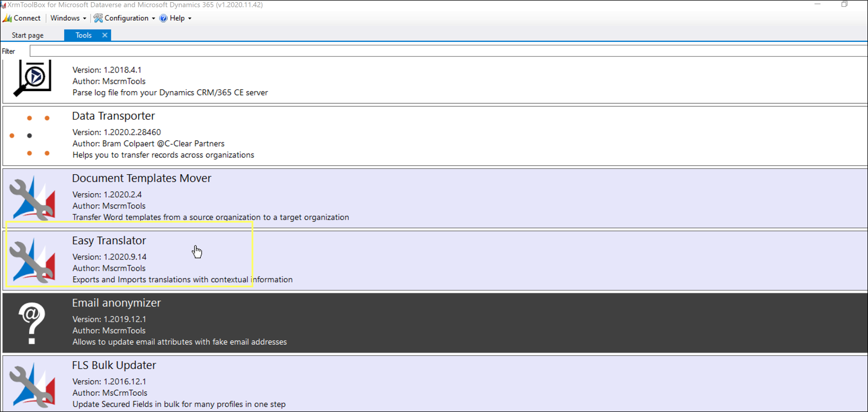The height and width of the screenshot is (412, 868).
Task: Select the Tools tab
Action: coord(83,35)
